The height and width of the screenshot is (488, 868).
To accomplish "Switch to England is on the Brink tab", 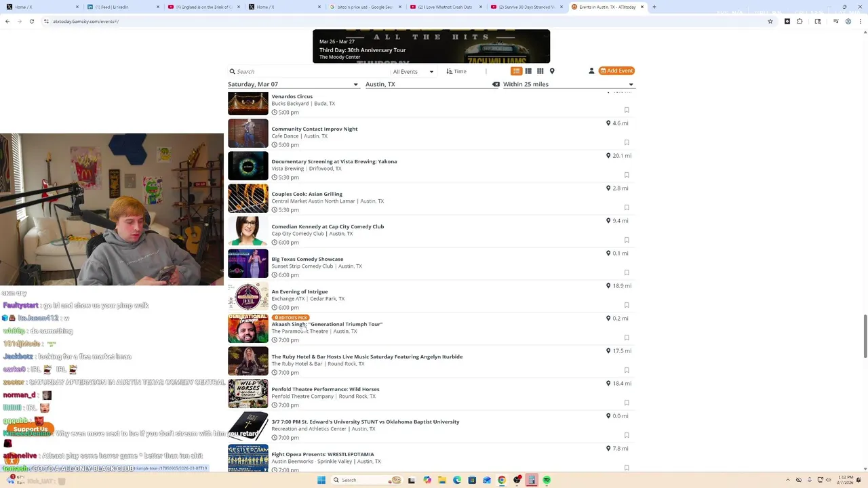I will tap(204, 7).
